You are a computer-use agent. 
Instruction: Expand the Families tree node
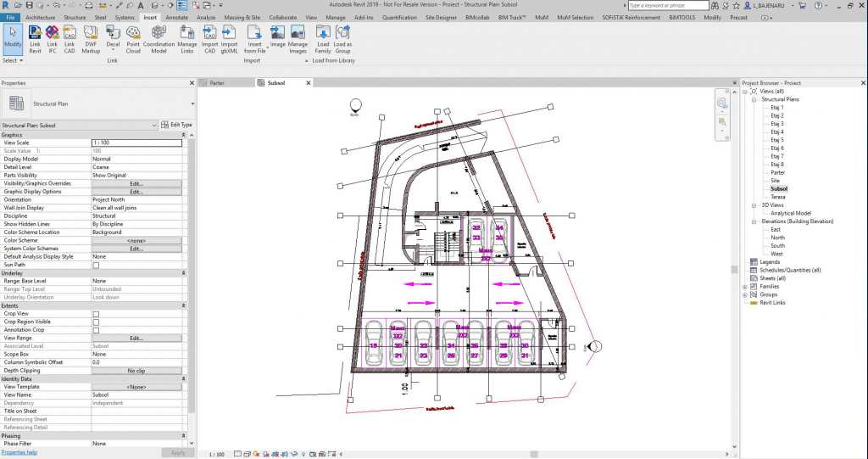pos(745,287)
